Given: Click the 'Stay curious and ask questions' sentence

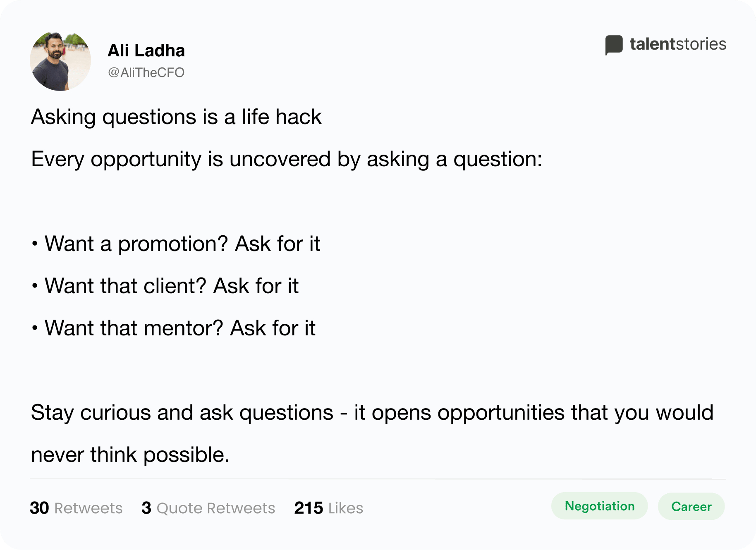Looking at the screenshot, I should [x=372, y=413].
